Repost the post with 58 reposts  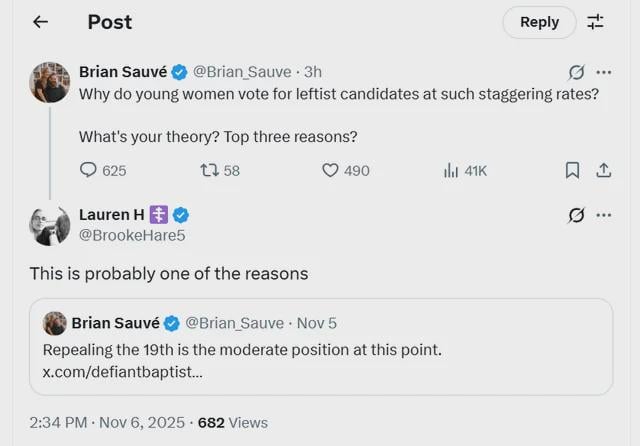tap(210, 170)
